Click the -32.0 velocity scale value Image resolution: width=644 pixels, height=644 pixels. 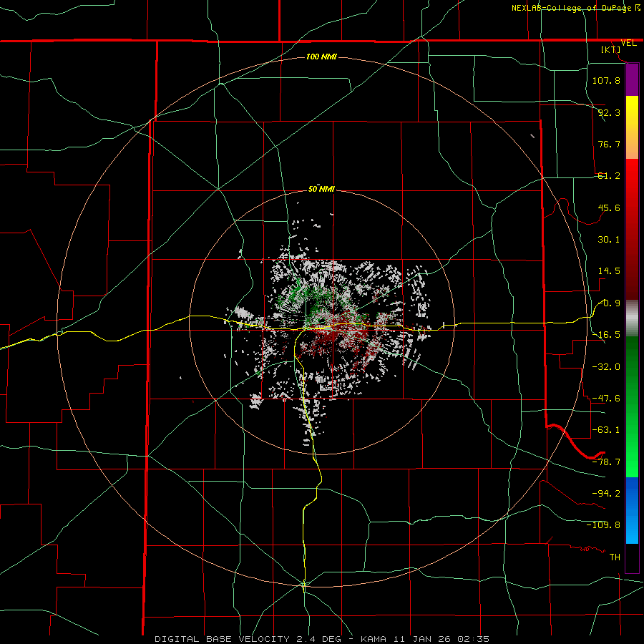coord(606,367)
